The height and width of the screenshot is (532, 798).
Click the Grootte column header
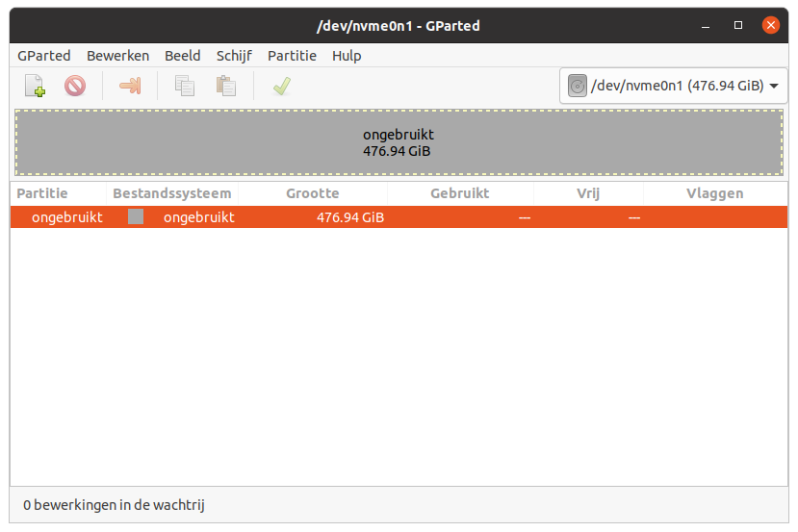pos(313,193)
